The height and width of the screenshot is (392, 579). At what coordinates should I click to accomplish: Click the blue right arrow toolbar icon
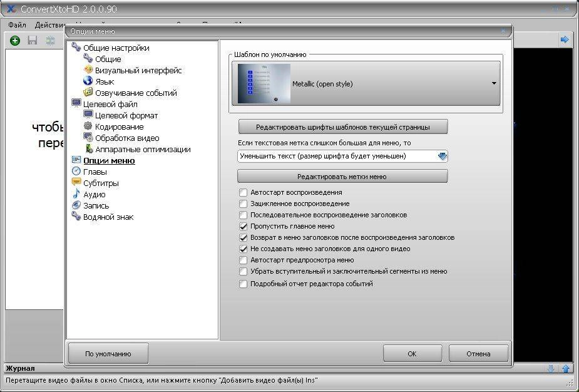pyautogui.click(x=564, y=39)
